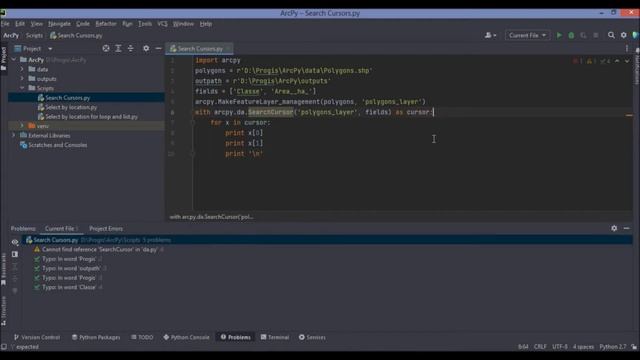Open the Tools menu
The image size is (640, 360).
tap(145, 24)
